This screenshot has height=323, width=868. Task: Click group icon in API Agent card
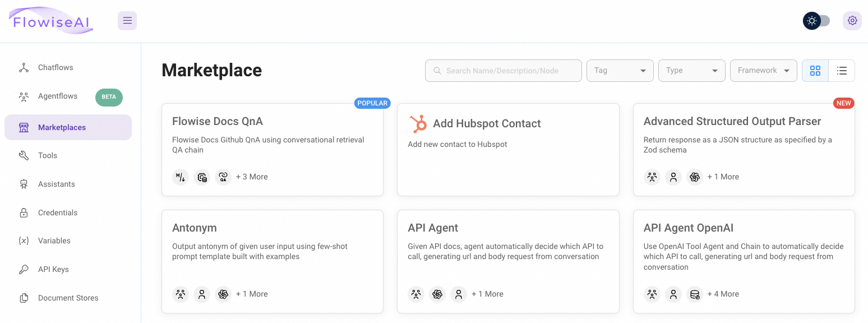pos(416,294)
